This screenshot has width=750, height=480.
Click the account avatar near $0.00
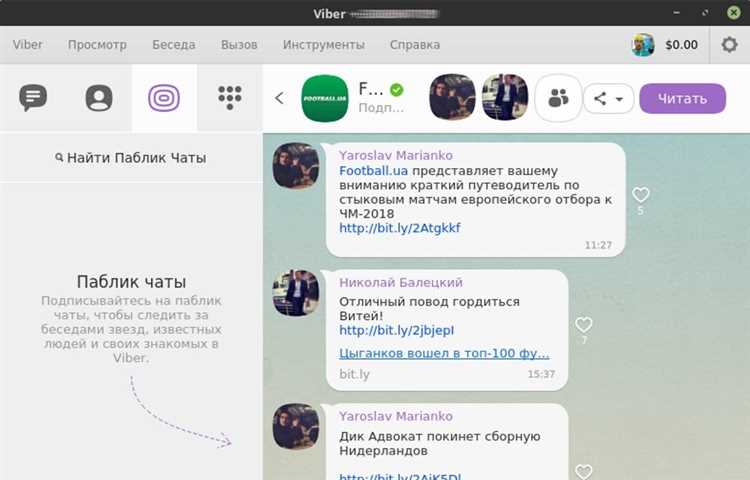[x=642, y=45]
